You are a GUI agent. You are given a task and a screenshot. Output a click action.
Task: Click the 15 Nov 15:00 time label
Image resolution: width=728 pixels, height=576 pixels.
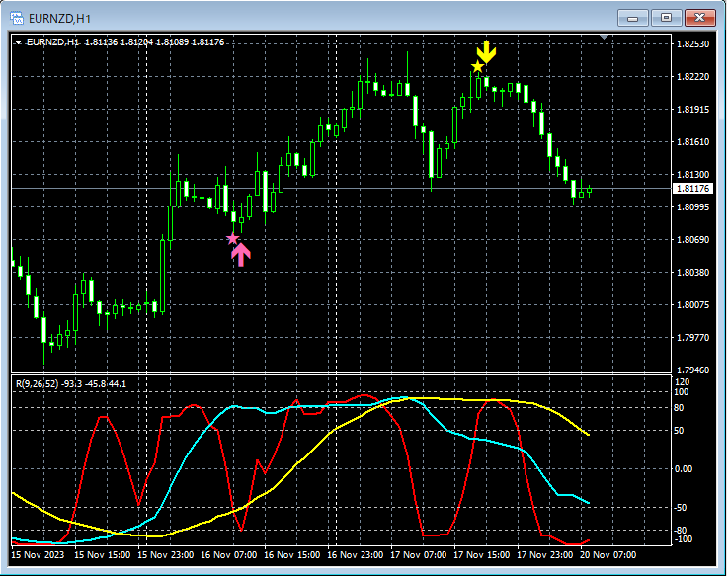(102, 555)
